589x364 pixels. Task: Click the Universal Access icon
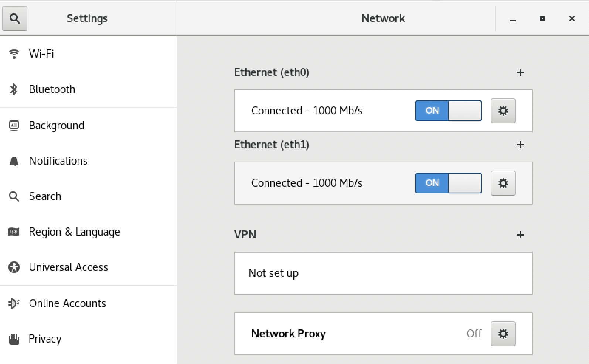[14, 267]
